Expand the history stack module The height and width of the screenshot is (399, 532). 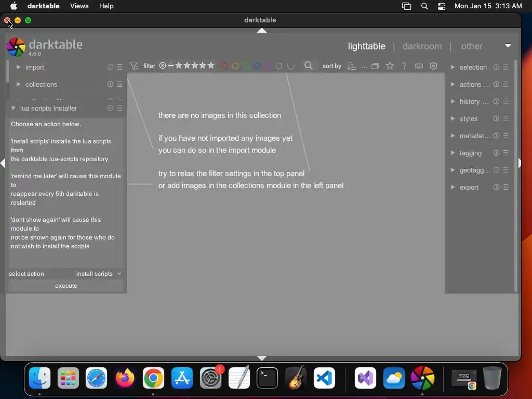[453, 101]
